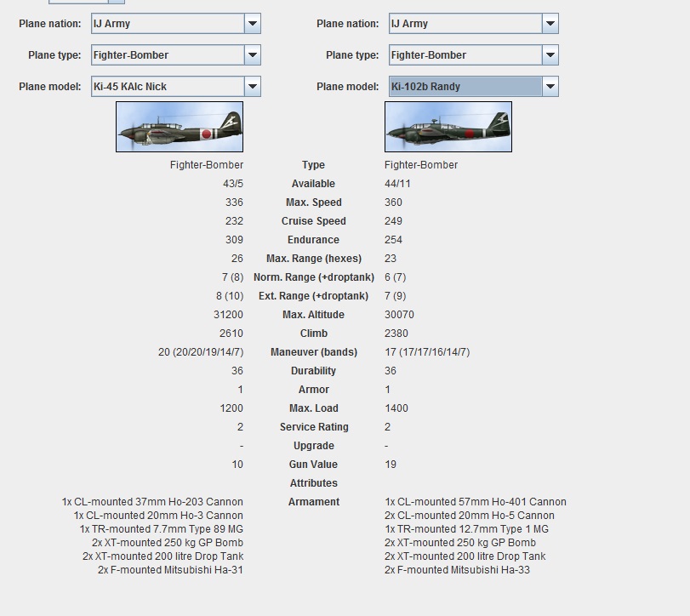Click the Endurance row label
The height and width of the screenshot is (616, 690).
[x=313, y=240]
